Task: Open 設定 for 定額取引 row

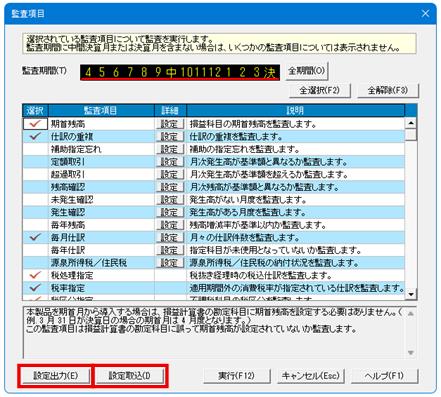Action: pos(170,162)
